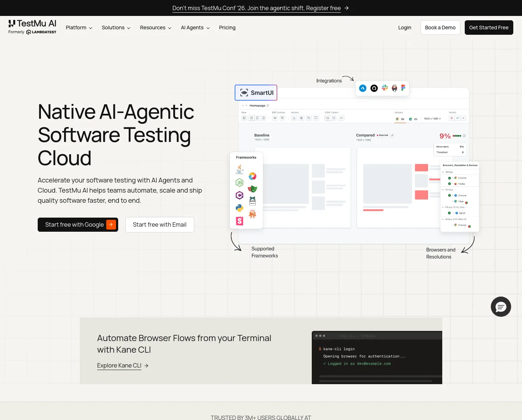Click the TestMu AI logo
522x420 pixels.
tap(32, 27)
